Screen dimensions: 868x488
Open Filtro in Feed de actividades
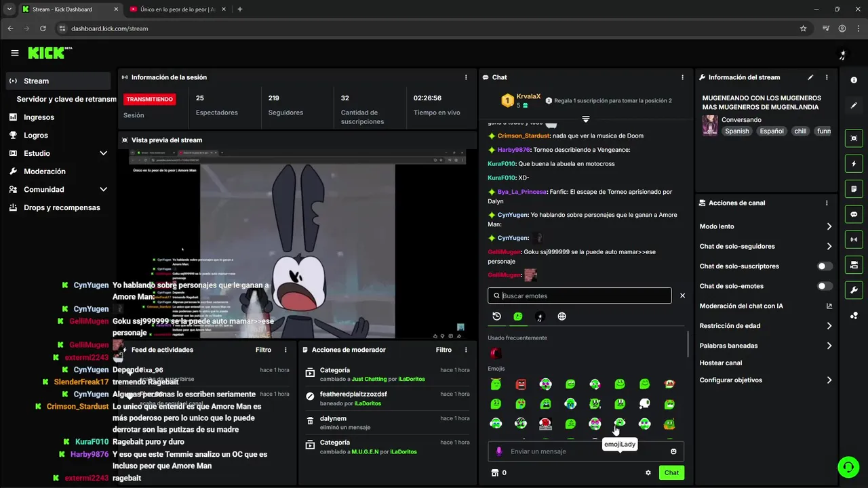[263, 350]
